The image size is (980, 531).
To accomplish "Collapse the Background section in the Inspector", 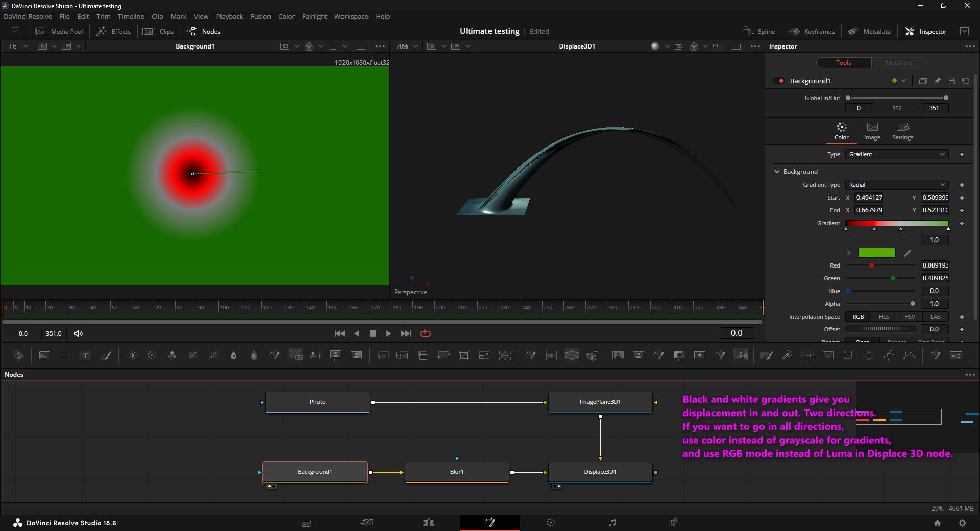I will (777, 172).
